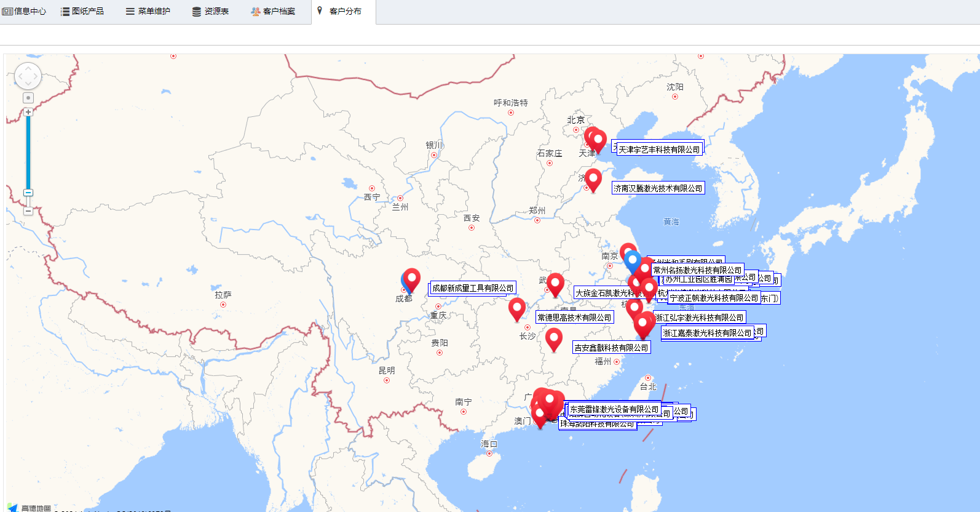Open the 信息中心 tab

click(25, 11)
